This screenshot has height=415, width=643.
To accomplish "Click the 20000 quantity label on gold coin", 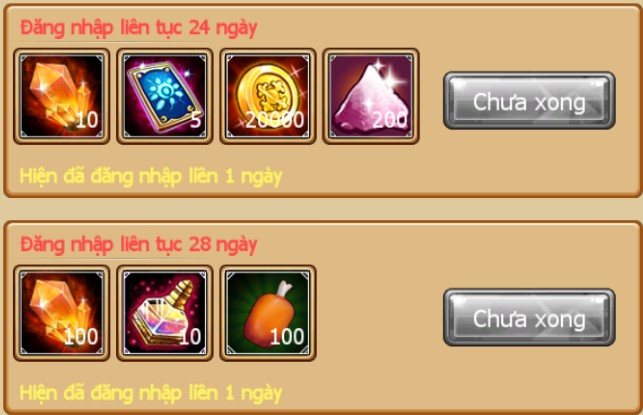I will point(275,120).
